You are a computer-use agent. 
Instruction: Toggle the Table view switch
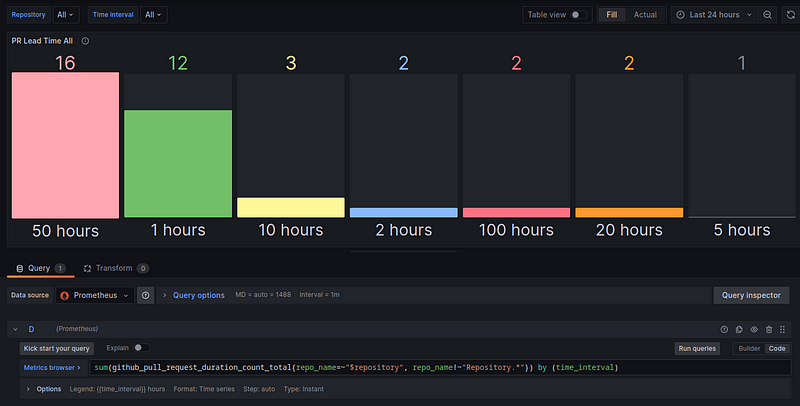pyautogui.click(x=579, y=15)
